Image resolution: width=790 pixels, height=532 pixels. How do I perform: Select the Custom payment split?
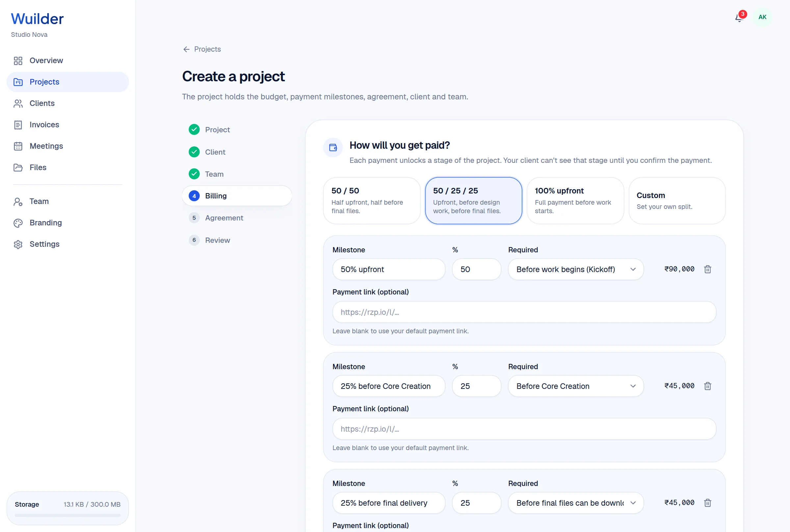pyautogui.click(x=677, y=201)
